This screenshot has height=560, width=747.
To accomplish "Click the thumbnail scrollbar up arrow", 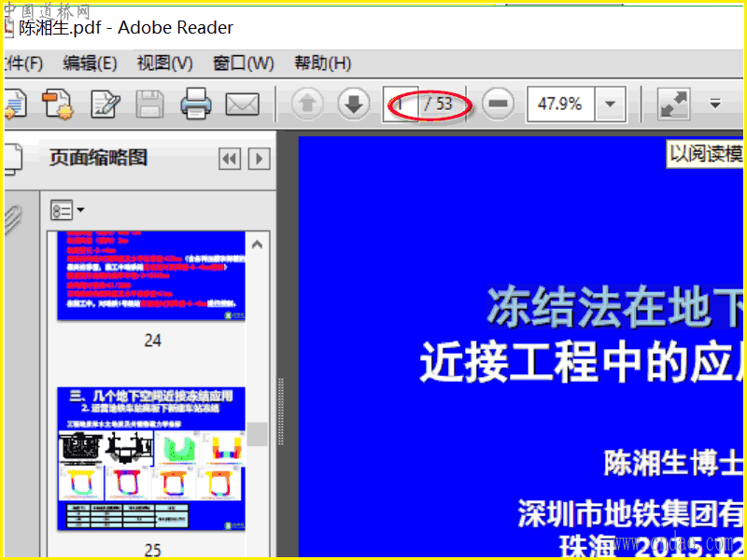I will tap(258, 245).
